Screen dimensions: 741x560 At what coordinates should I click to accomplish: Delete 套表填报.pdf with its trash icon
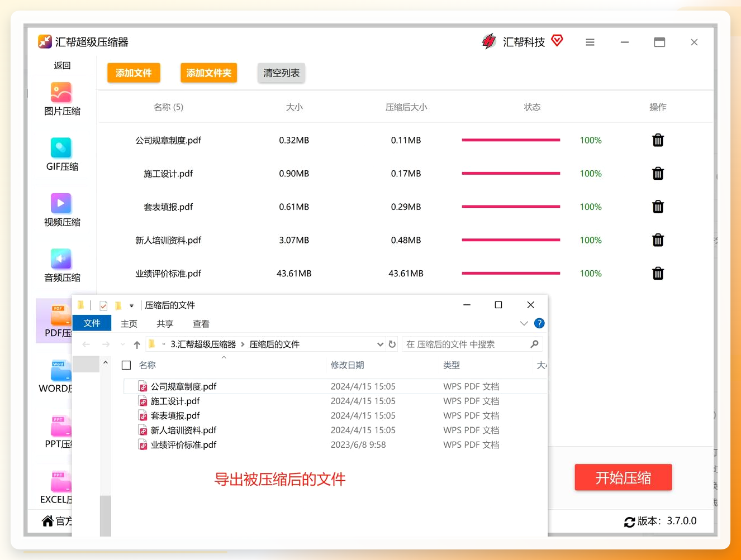[x=658, y=207]
